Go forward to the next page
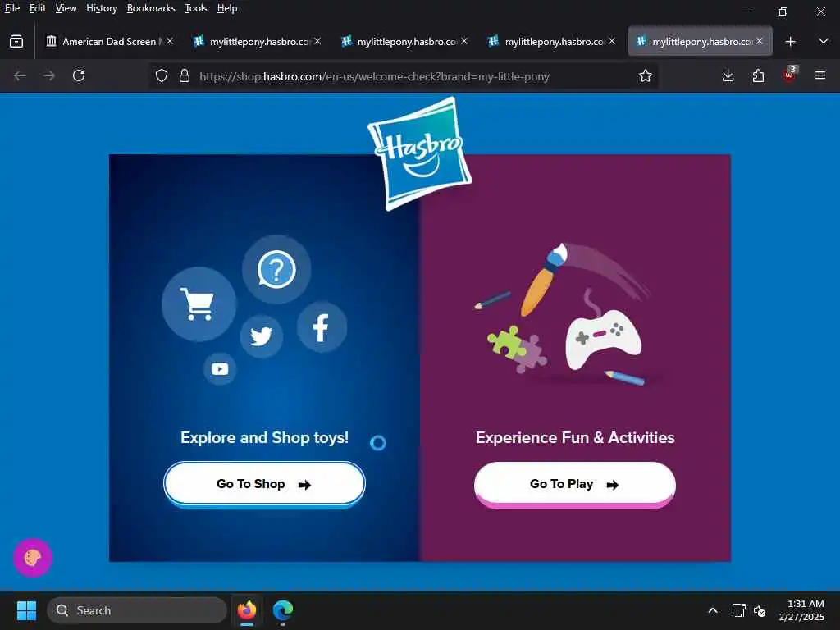 tap(49, 75)
